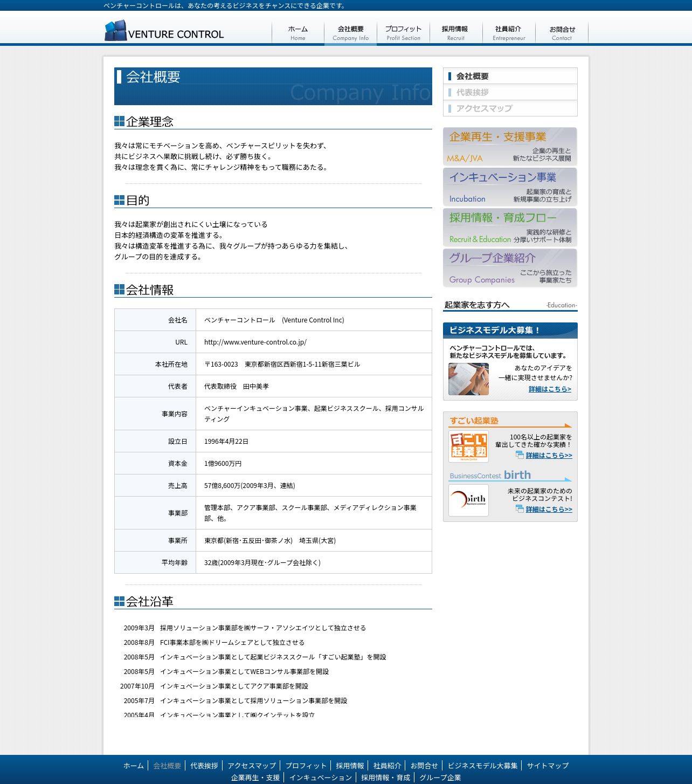Image resolution: width=692 pixels, height=784 pixels.
Task: Follow 詳細はこちら> link under ビジネスモデル大募集
Action: point(550,389)
